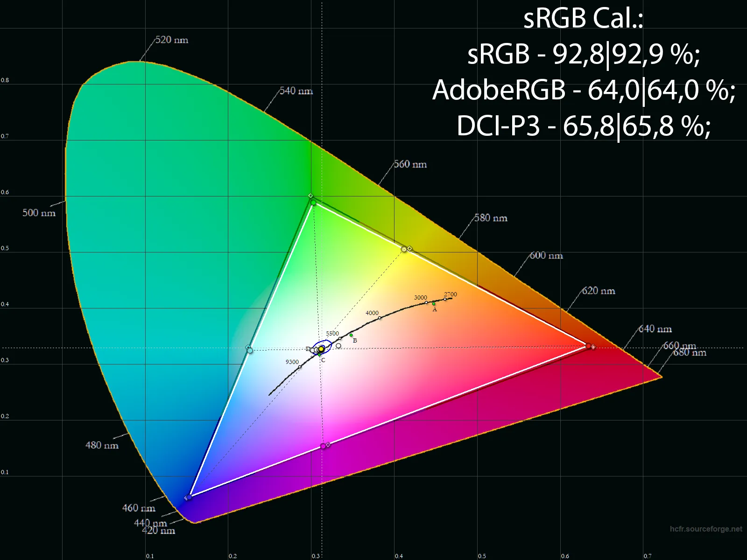Click the red primary point marker
The width and height of the screenshot is (747, 560).
(588, 346)
